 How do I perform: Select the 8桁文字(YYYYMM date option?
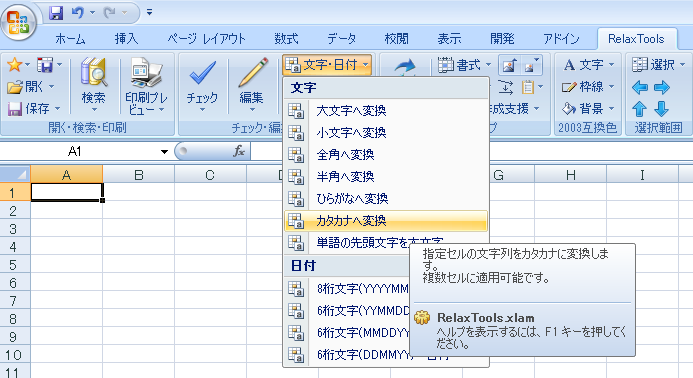point(347,289)
